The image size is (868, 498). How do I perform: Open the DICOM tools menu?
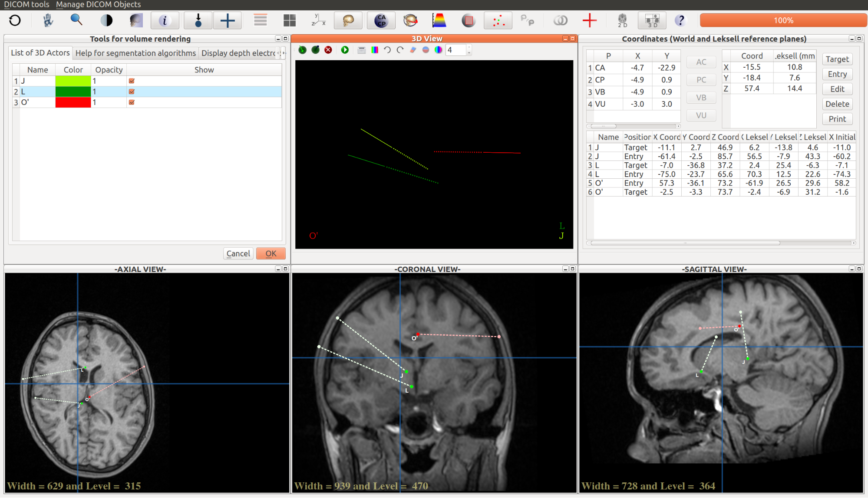click(26, 4)
